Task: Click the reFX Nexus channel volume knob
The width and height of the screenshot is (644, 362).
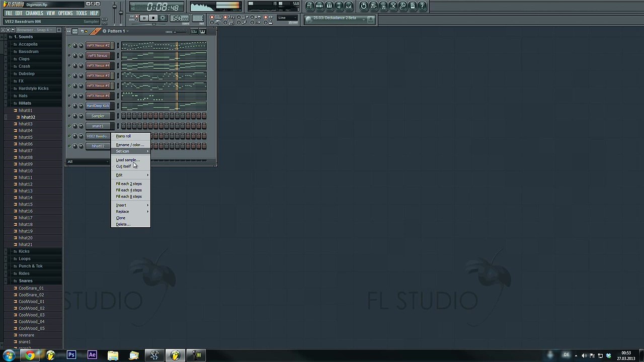Action: [x=80, y=56]
